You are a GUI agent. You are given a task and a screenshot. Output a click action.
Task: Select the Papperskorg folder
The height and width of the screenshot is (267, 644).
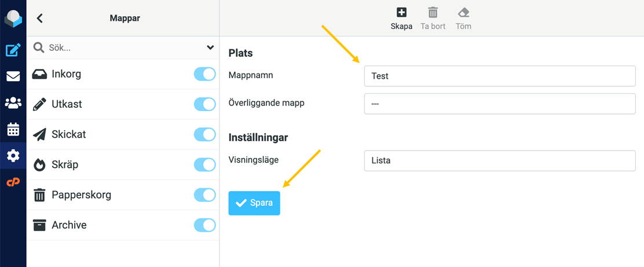tap(123, 195)
